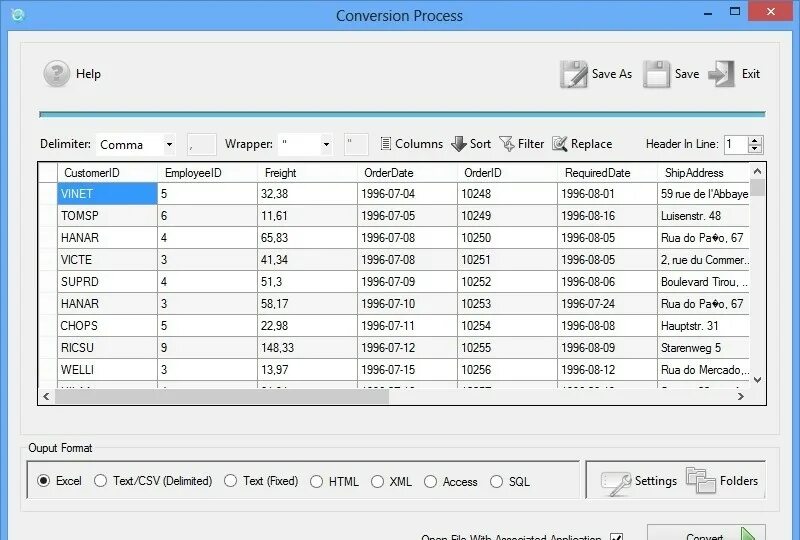Screen dimensions: 800x540
Task: Click the Settings label
Action: click(656, 481)
